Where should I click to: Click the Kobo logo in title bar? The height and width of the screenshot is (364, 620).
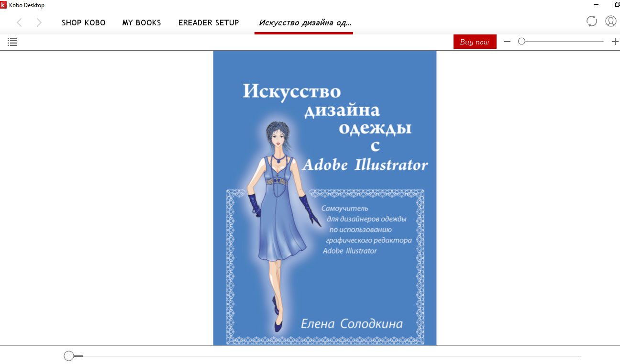tap(3, 5)
